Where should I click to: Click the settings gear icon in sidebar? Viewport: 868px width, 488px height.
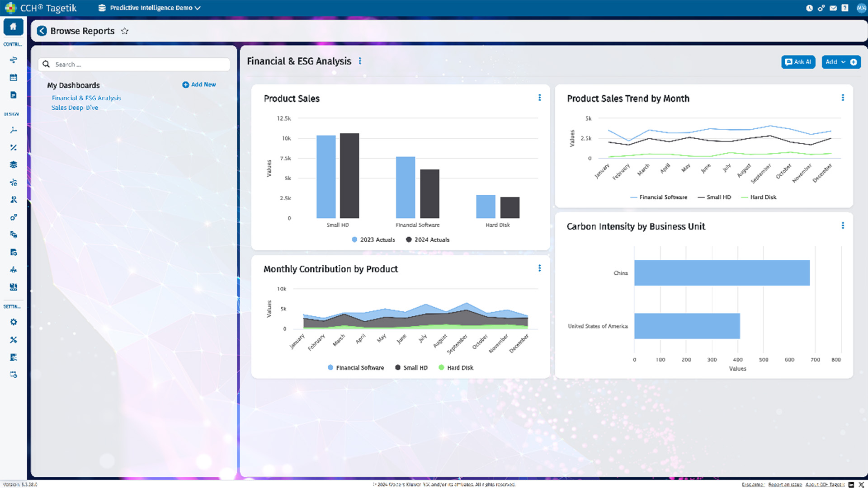click(13, 322)
